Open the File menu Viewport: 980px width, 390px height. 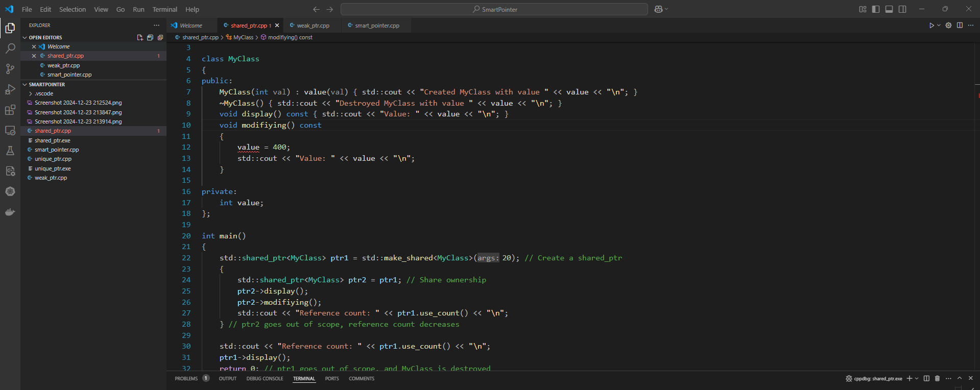(27, 9)
